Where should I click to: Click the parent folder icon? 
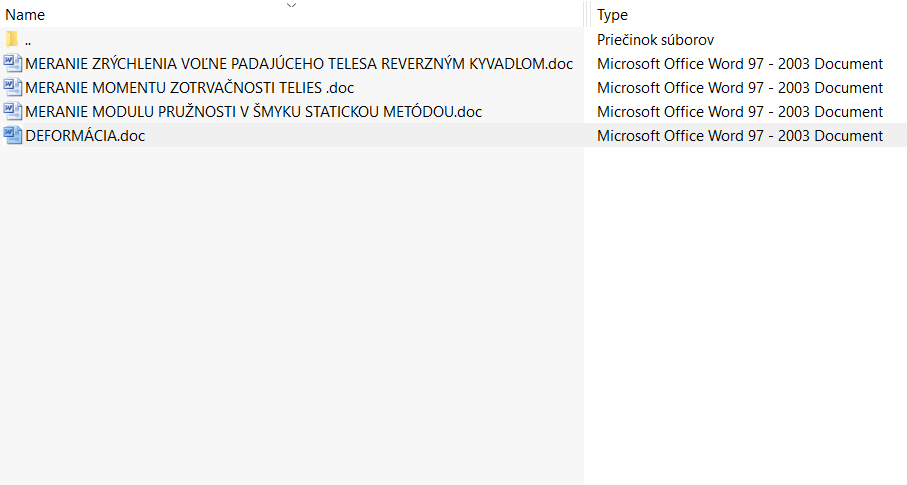pyautogui.click(x=12, y=40)
